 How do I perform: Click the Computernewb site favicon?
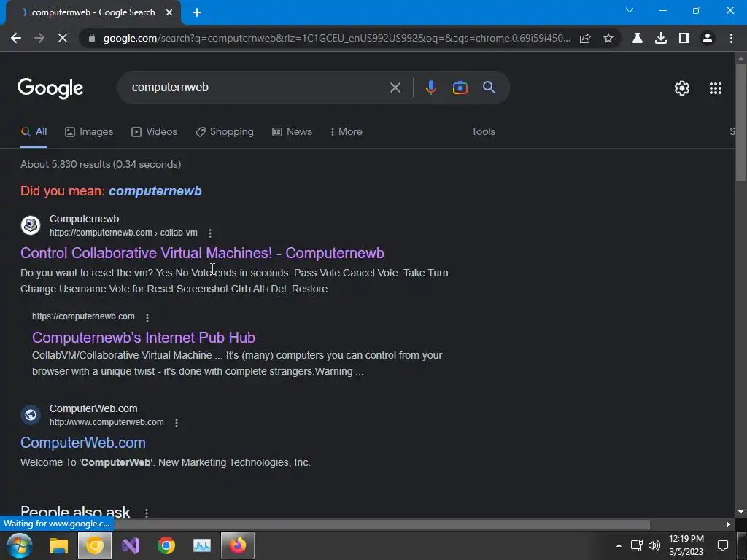[x=31, y=225]
